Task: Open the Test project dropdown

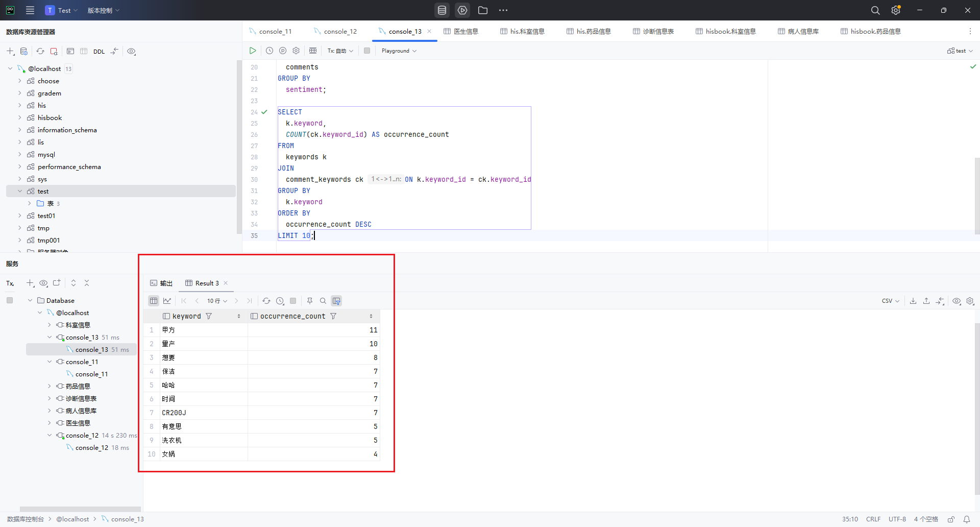Action: point(62,10)
